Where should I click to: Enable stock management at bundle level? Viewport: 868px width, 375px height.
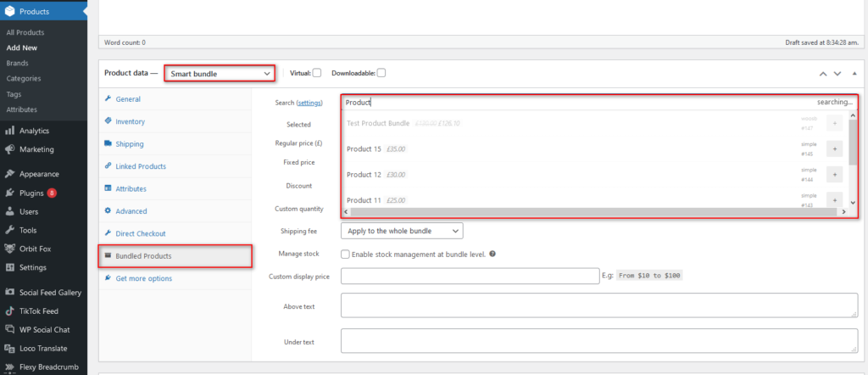[x=345, y=255]
